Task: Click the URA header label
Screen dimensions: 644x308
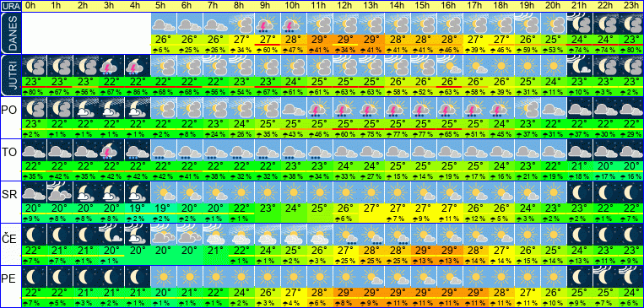Action: click(10, 6)
